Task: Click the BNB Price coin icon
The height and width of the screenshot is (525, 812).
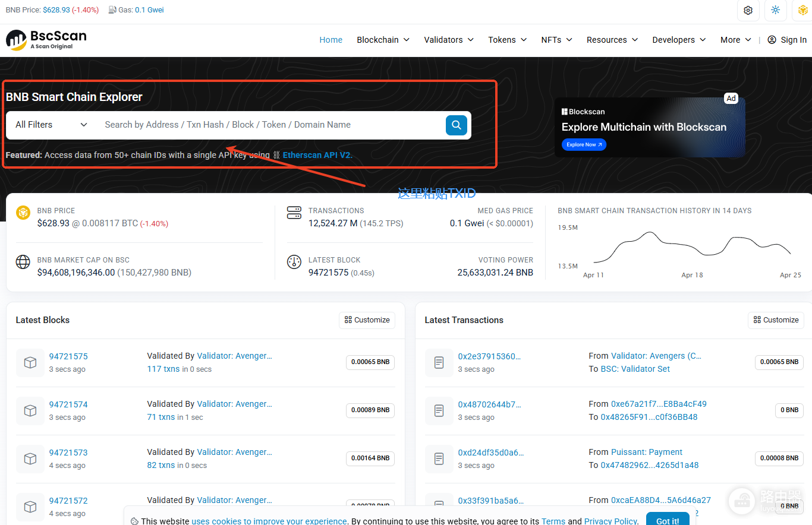Action: point(23,213)
